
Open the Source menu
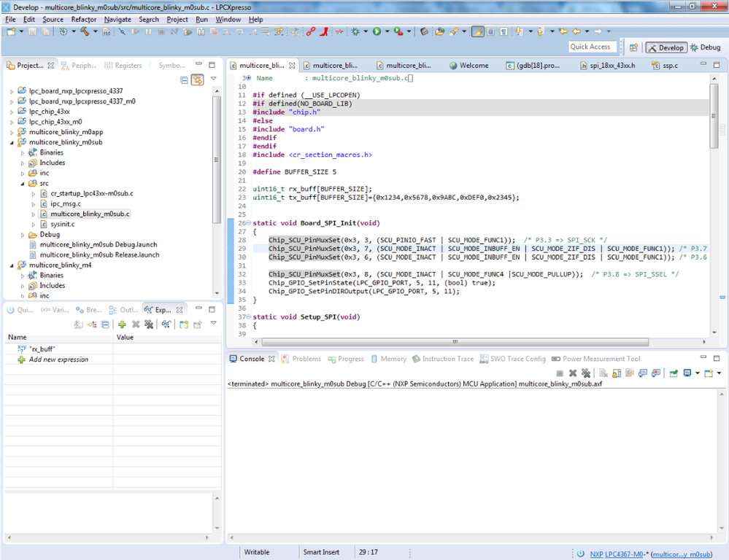(53, 20)
